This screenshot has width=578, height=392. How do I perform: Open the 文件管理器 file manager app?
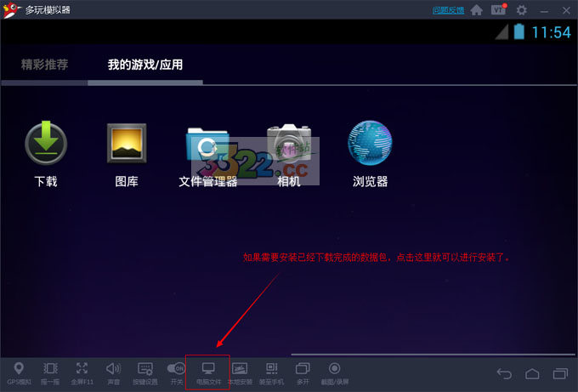(208, 156)
